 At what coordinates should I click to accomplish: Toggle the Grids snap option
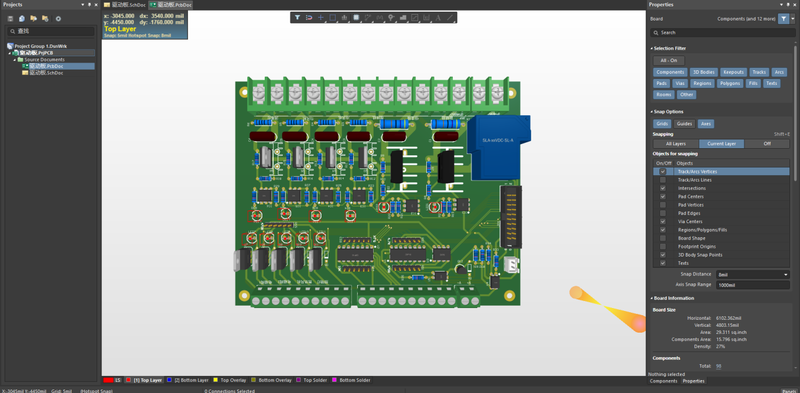pyautogui.click(x=662, y=124)
